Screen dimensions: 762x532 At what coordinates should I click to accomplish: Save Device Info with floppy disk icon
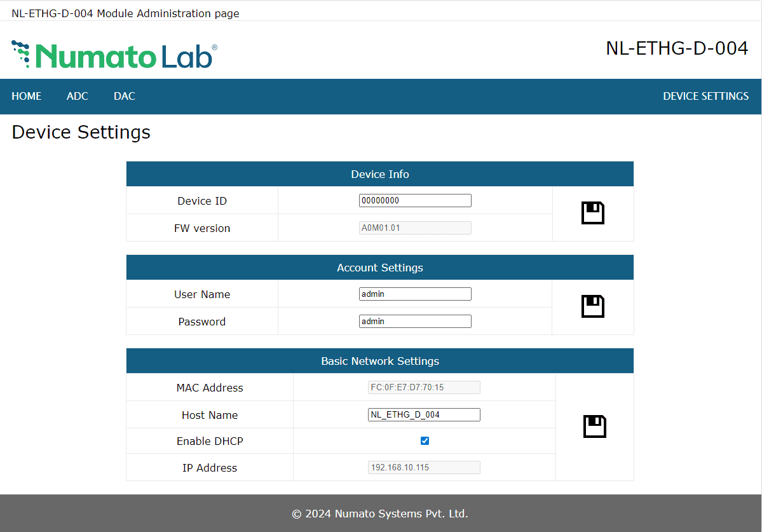coord(592,213)
